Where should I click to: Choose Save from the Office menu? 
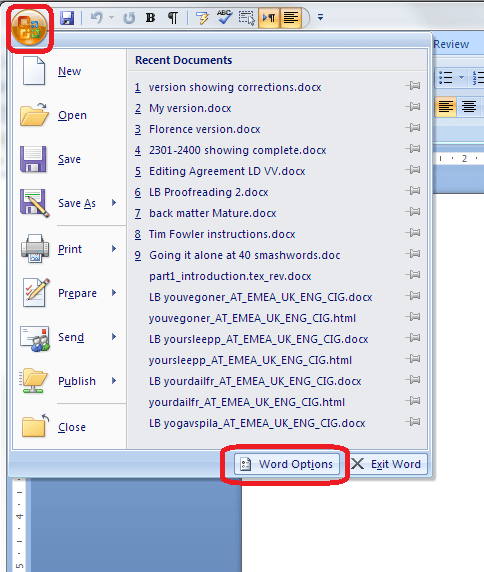69,159
